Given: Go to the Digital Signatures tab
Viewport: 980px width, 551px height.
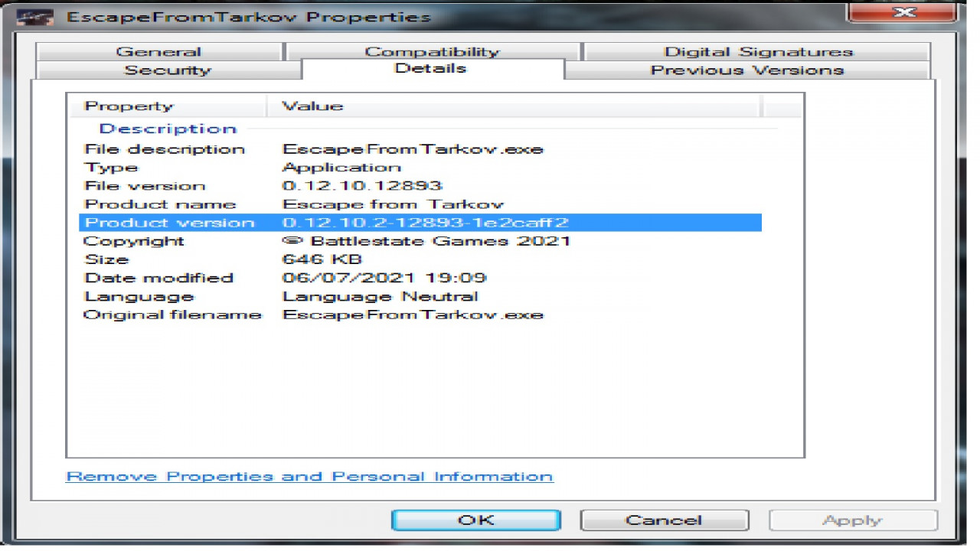Looking at the screenshot, I should tap(758, 52).
